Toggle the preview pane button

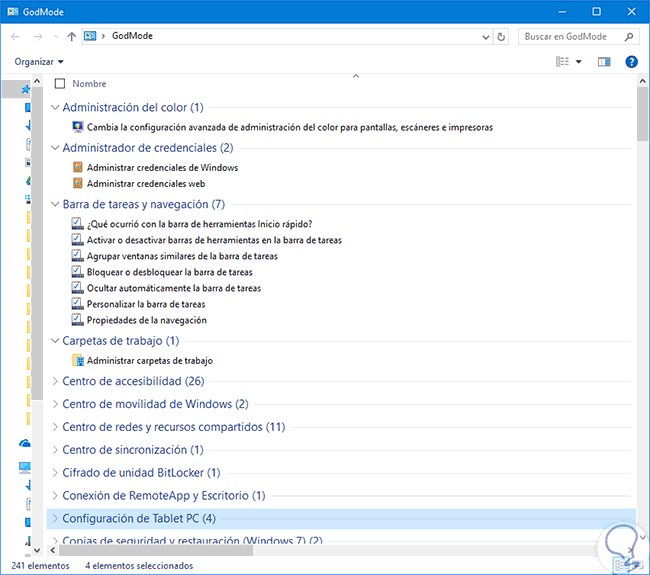tap(604, 62)
